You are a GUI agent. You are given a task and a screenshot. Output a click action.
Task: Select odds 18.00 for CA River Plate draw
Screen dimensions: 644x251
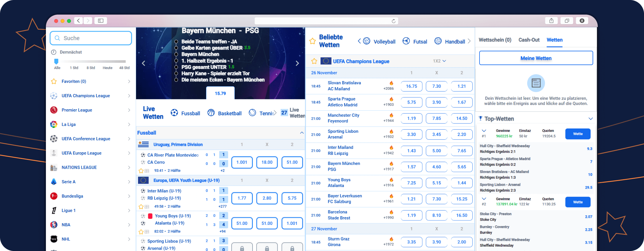[x=267, y=162]
